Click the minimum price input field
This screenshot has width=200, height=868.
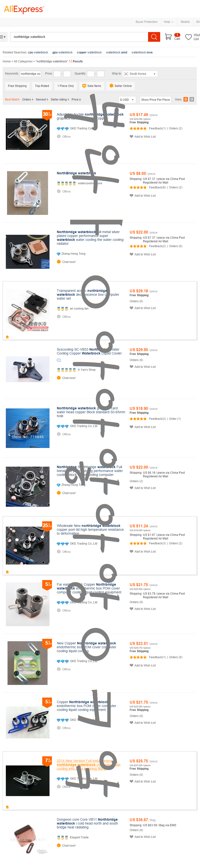click(x=57, y=74)
